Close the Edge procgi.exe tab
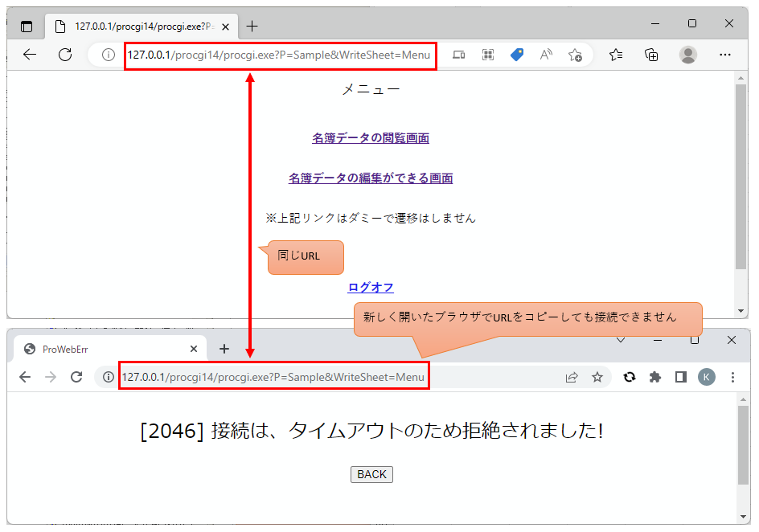The width and height of the screenshot is (759, 532). coord(226,27)
